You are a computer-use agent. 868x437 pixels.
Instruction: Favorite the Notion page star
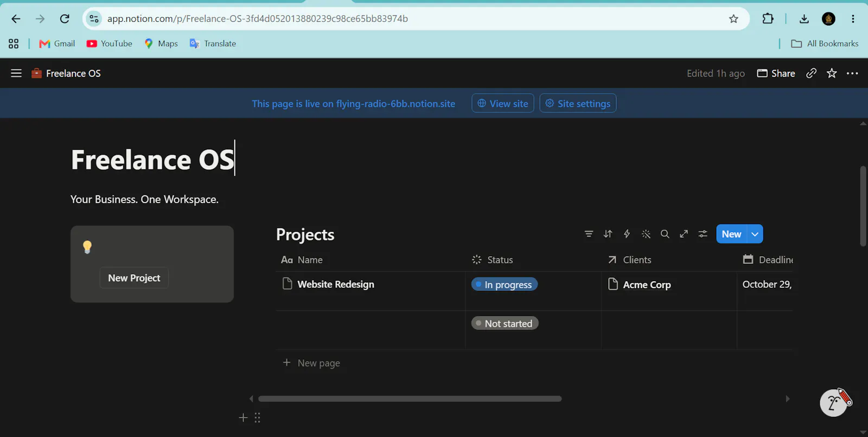[x=832, y=73]
